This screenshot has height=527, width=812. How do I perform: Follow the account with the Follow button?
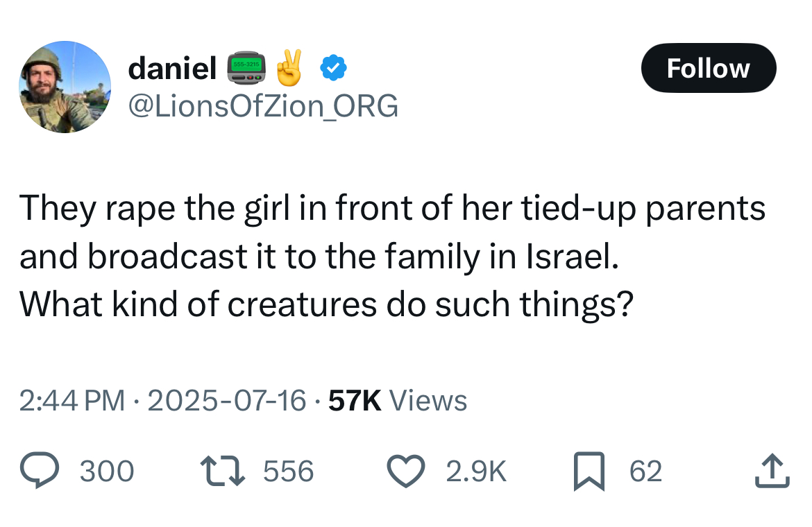(x=709, y=68)
